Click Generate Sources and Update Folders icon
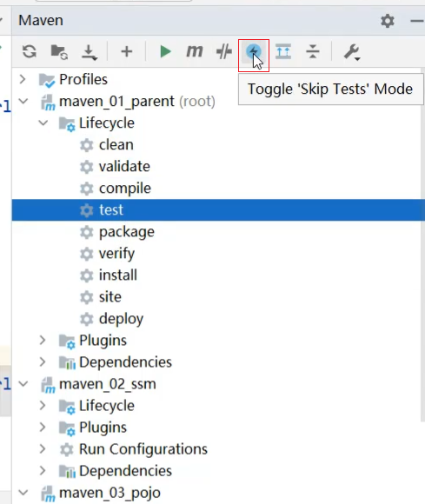Viewport: 425px width, 504px height. point(59,51)
